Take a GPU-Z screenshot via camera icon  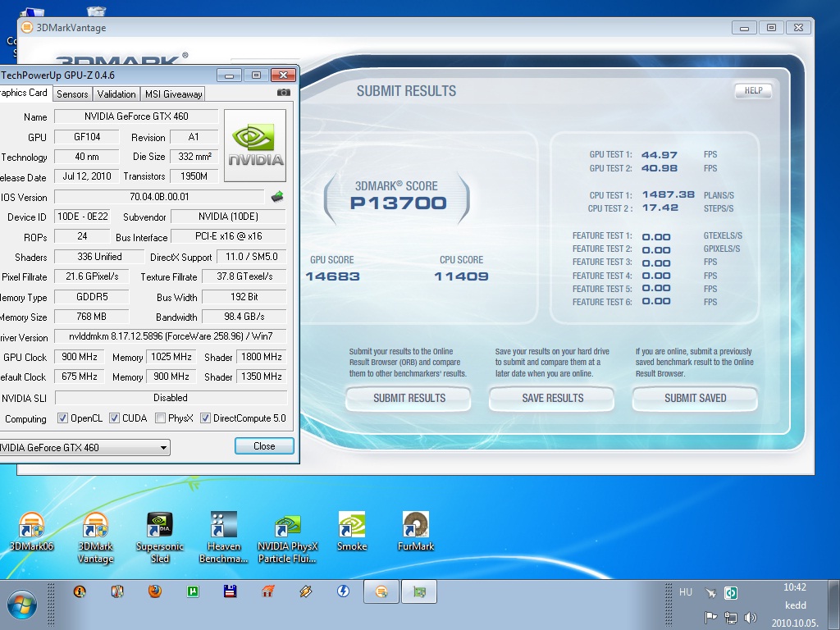(x=283, y=93)
